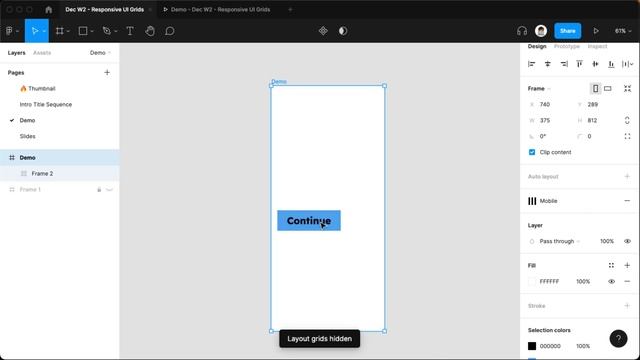Click Align bottom icon
This screenshot has height=360, width=640.
click(x=611, y=64)
